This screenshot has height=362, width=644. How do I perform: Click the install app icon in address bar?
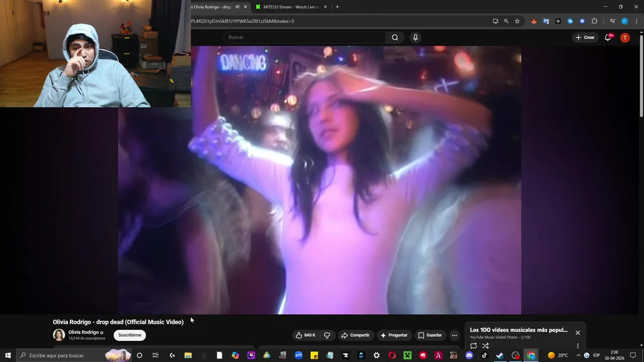(x=496, y=21)
